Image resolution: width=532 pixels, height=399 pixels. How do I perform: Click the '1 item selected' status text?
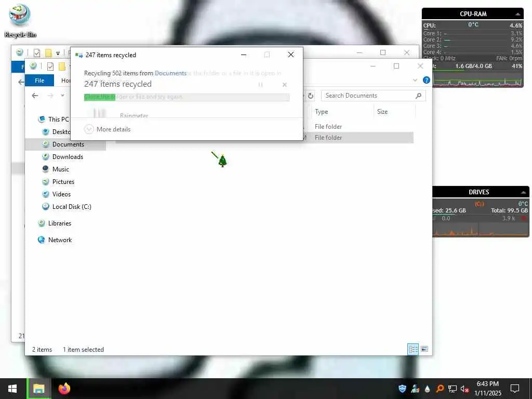(x=83, y=350)
